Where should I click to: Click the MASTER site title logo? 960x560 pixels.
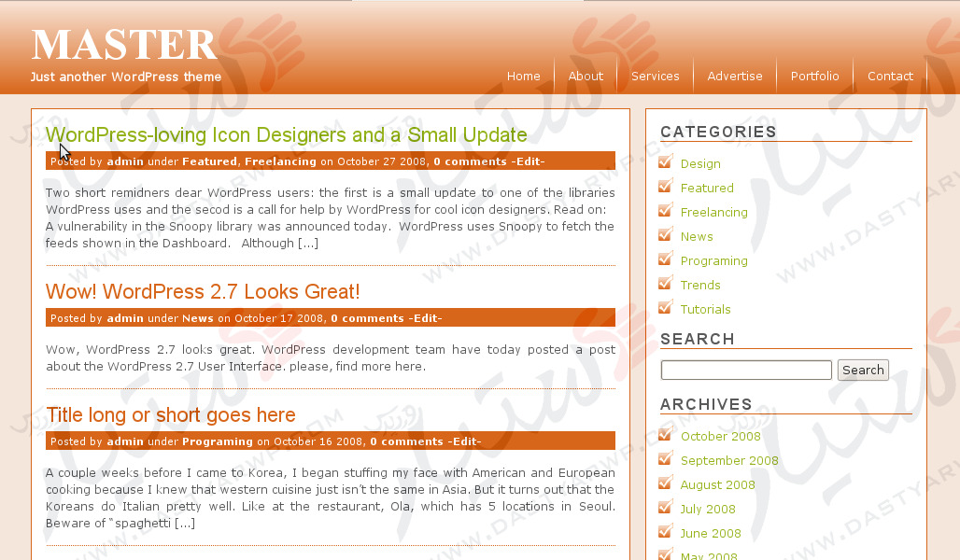click(x=124, y=45)
